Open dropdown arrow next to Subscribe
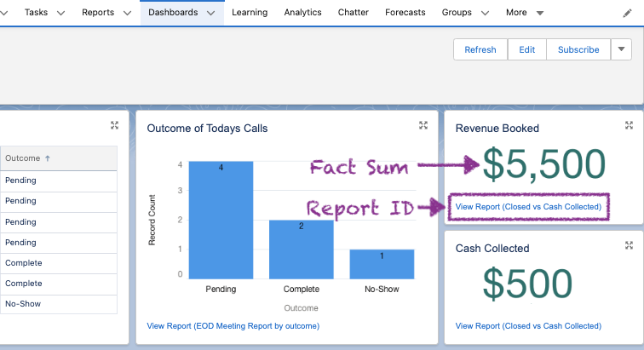The height and width of the screenshot is (350, 644). (622, 49)
